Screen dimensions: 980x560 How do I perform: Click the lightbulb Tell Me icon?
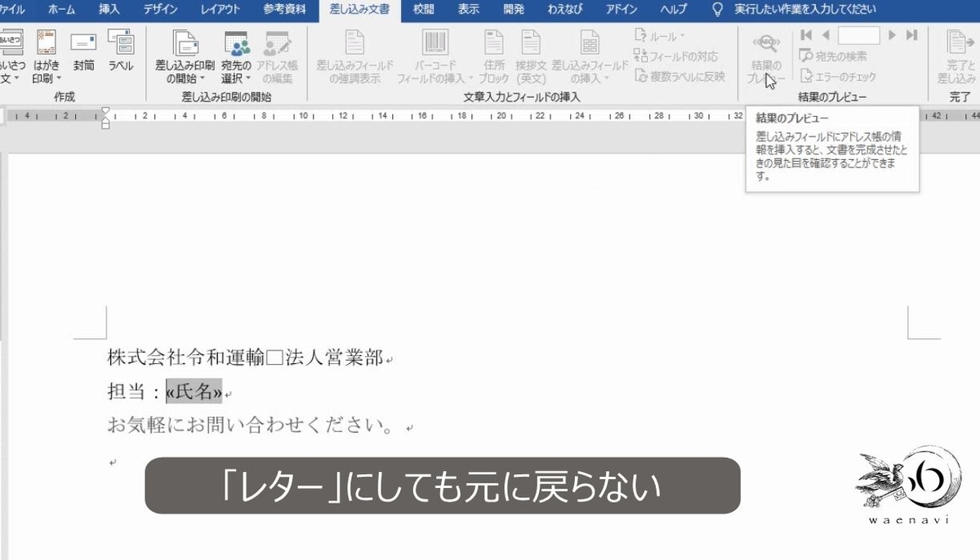click(718, 10)
